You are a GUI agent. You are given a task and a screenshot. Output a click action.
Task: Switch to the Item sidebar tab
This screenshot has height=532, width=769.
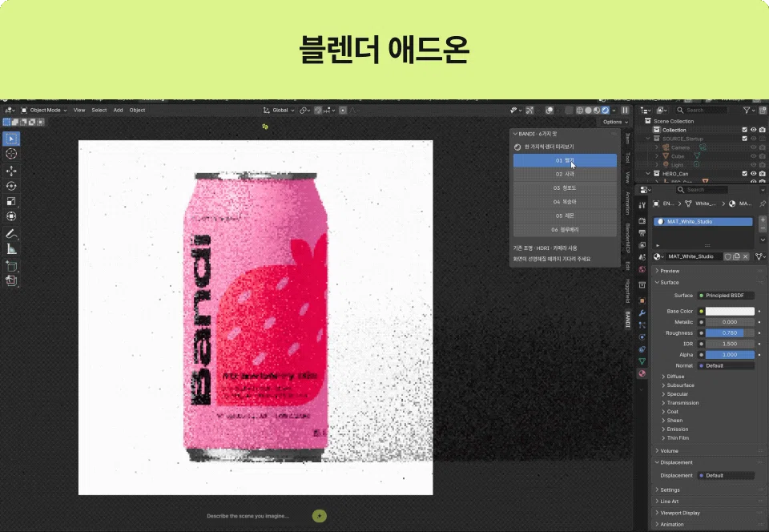point(627,139)
